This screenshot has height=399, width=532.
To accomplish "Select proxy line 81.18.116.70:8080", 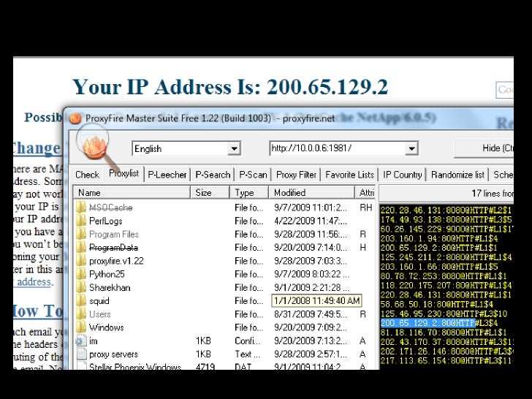I will (444, 332).
